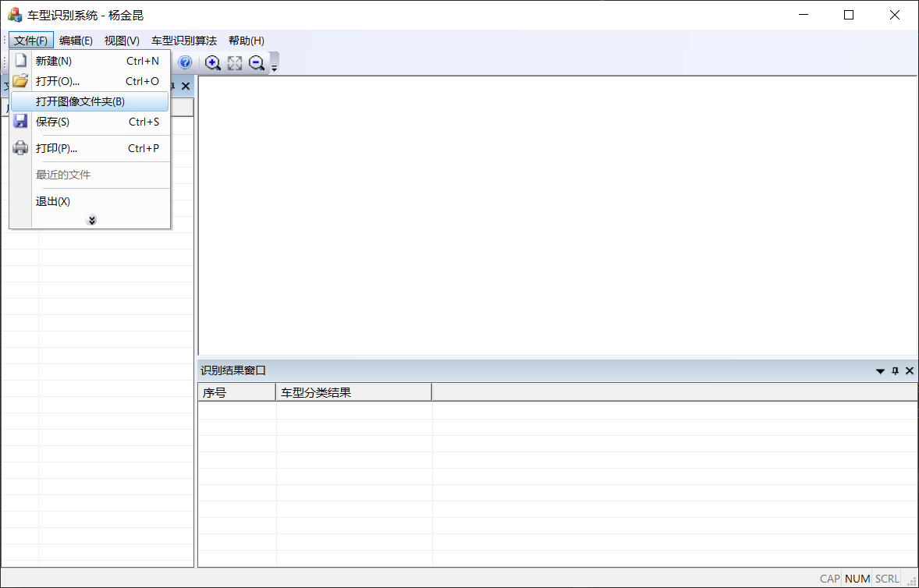The image size is (919, 588).
Task: Open the 车型识别算法 menu
Action: point(184,41)
